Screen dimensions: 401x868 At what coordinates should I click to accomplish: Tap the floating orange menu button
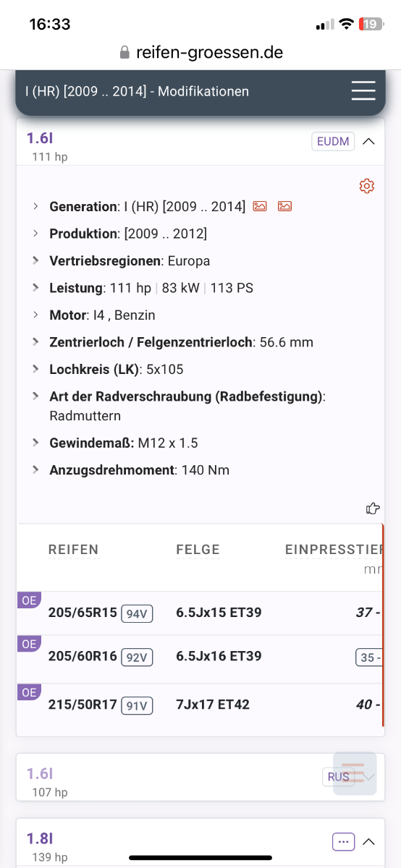coord(355,774)
